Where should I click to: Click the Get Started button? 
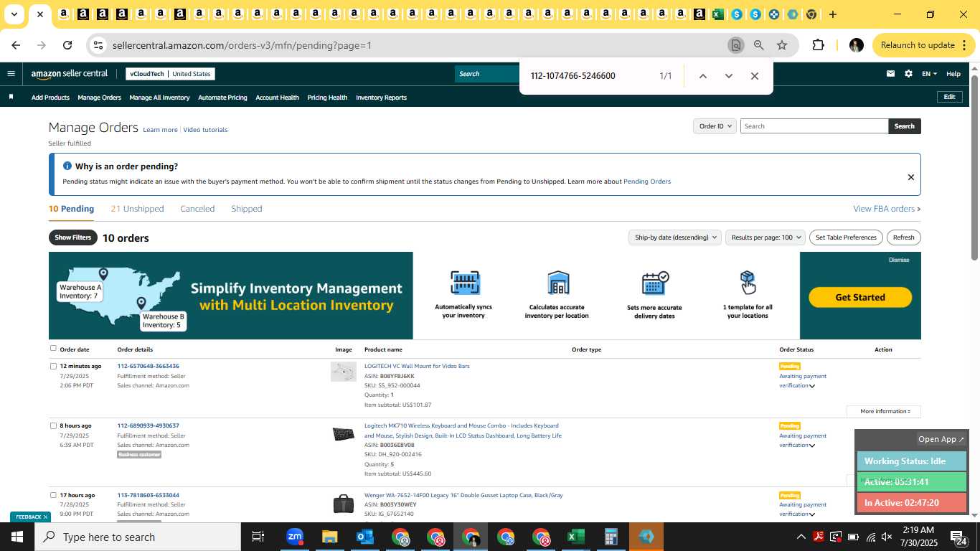pos(860,297)
